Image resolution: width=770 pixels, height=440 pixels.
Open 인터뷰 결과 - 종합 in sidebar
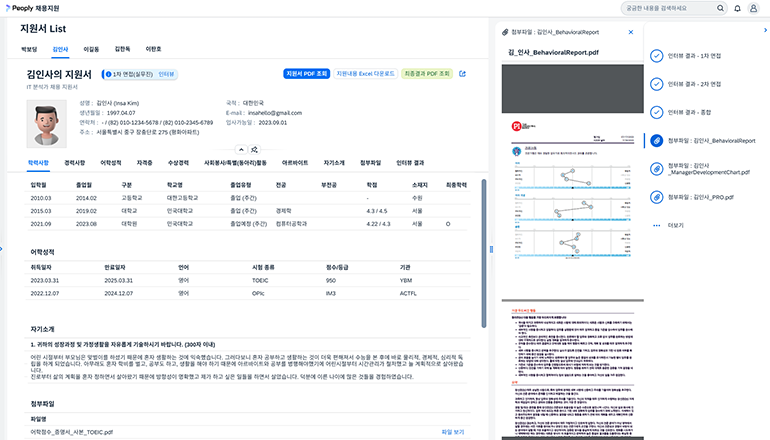[689, 112]
